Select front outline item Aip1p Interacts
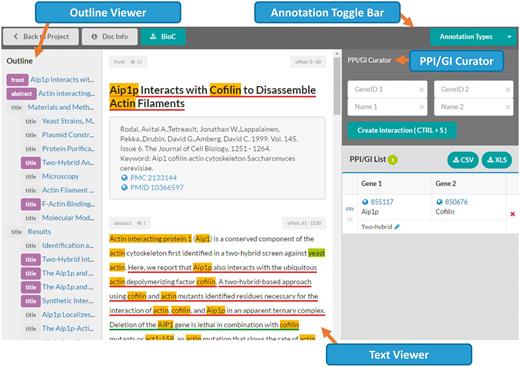The width and height of the screenshot is (520, 367). pos(62,80)
